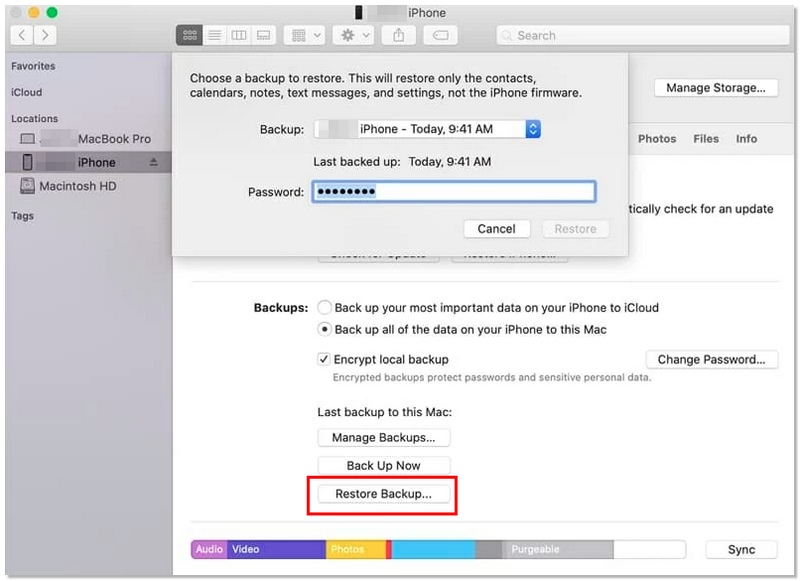Click the Purgeable segment of the storage bar
800x581 pixels.
(x=537, y=549)
